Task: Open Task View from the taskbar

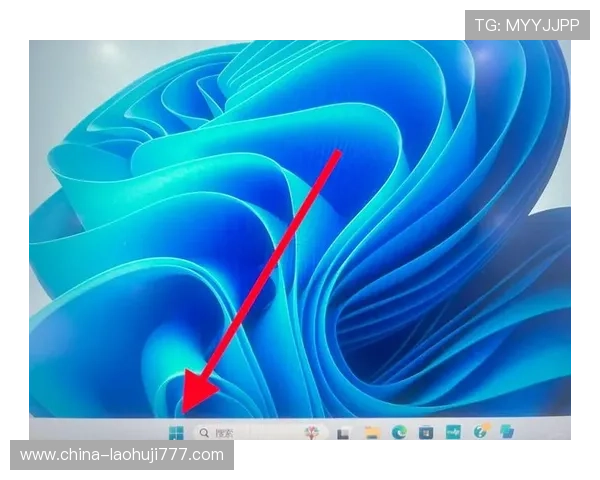Action: (x=343, y=433)
